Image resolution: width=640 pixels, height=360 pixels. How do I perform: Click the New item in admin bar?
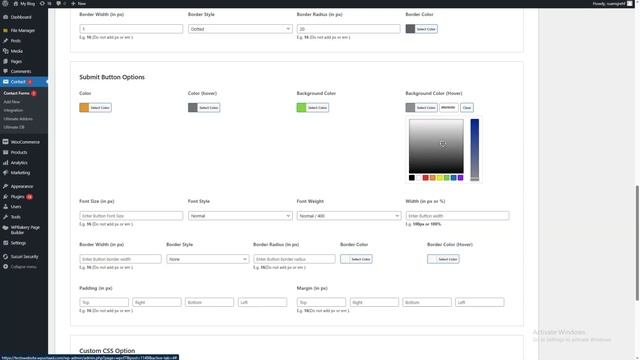click(x=78, y=3)
